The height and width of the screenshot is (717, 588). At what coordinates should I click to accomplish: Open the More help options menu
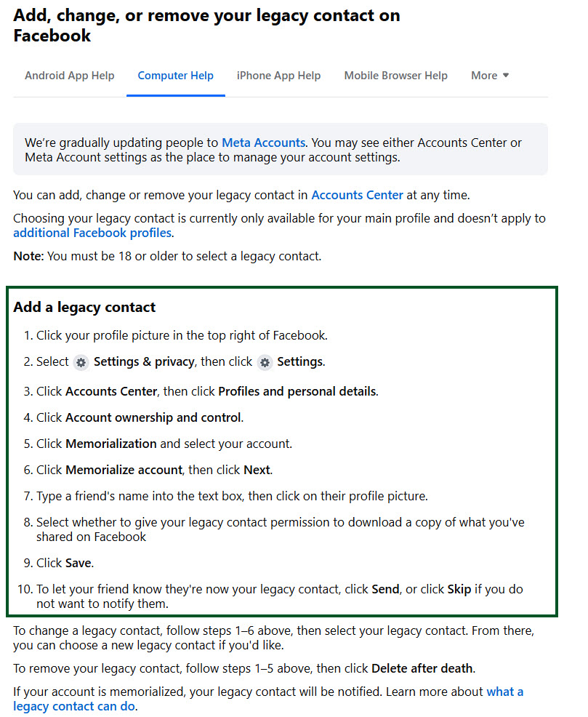click(490, 76)
